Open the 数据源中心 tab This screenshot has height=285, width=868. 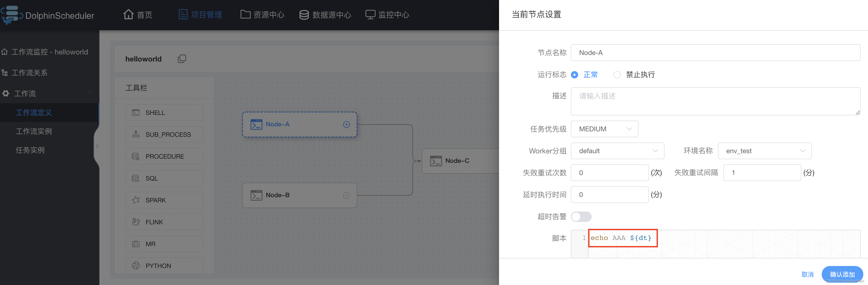(x=325, y=15)
